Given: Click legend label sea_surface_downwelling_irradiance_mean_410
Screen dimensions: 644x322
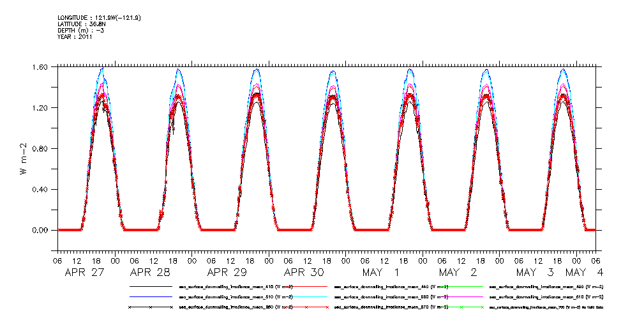Looking at the screenshot, I should click(236, 286).
